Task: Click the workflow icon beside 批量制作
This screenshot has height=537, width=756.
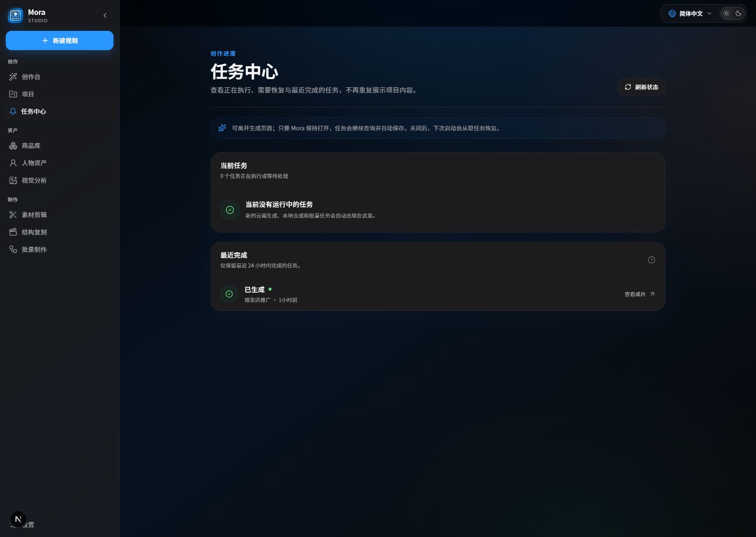Action: [x=13, y=249]
